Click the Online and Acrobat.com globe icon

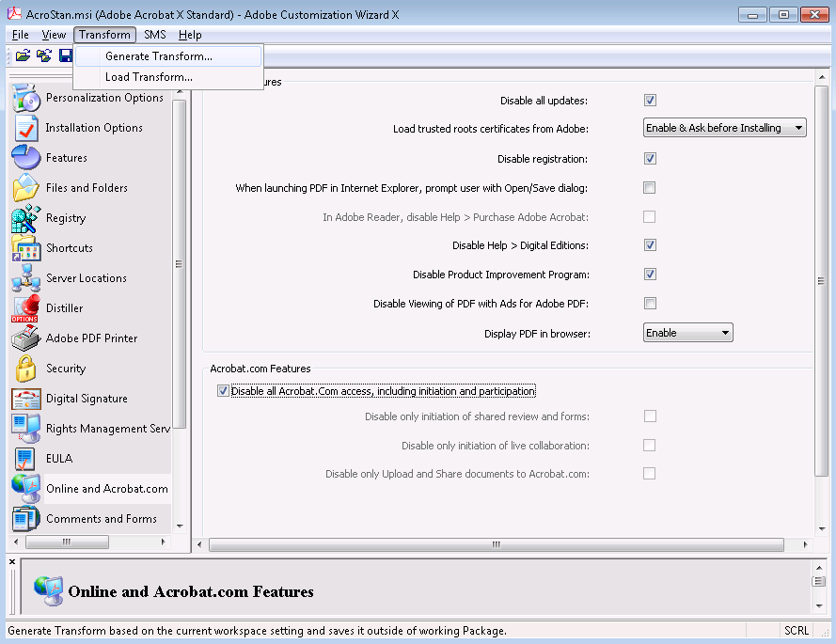point(25,489)
